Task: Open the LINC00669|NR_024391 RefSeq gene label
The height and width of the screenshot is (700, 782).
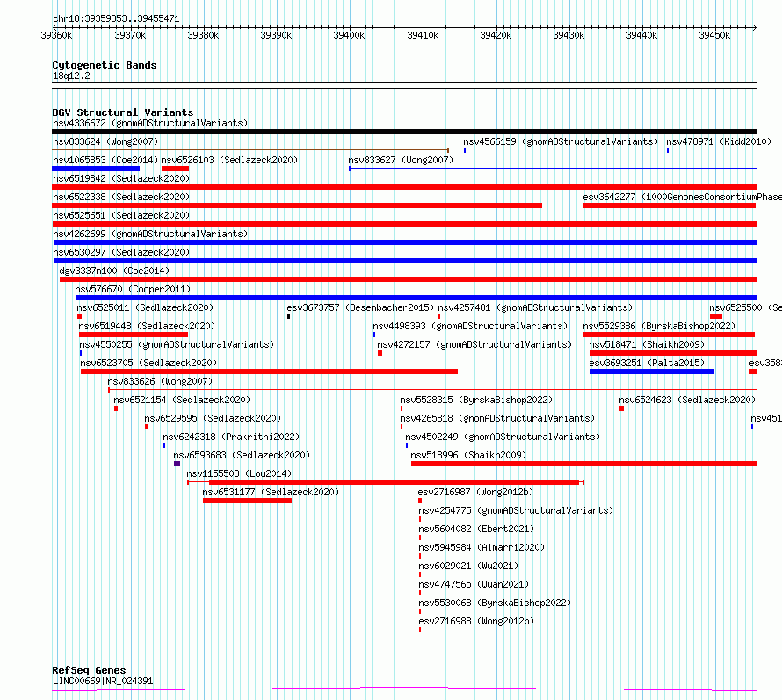Action: (103, 681)
